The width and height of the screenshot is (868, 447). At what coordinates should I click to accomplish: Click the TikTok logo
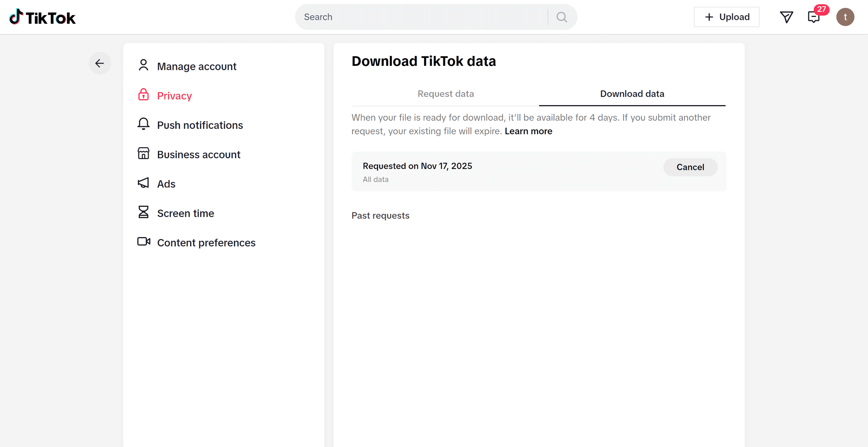pos(42,17)
